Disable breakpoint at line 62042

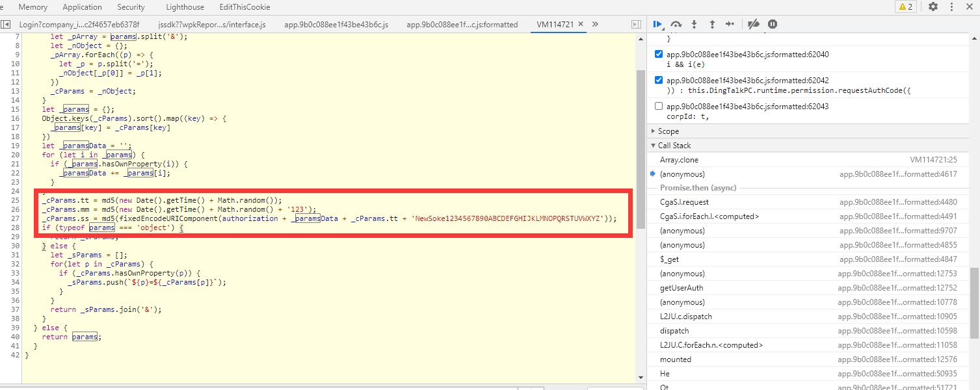(x=659, y=81)
